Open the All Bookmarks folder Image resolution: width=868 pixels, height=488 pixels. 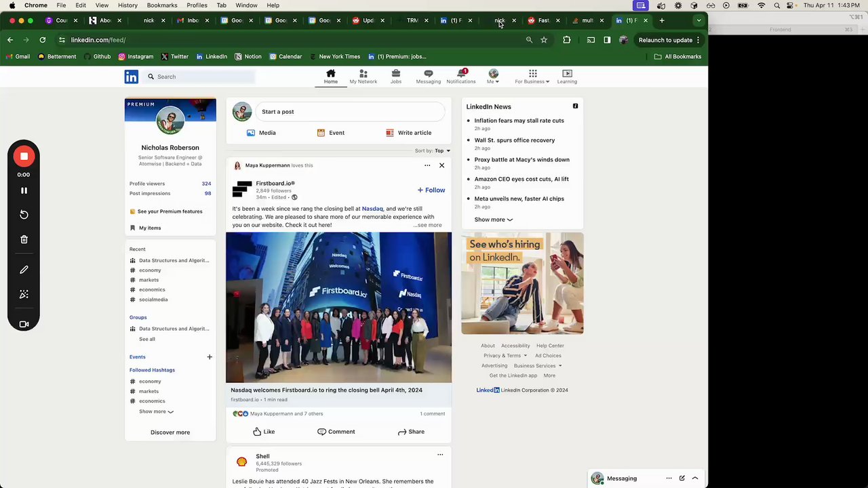click(677, 57)
